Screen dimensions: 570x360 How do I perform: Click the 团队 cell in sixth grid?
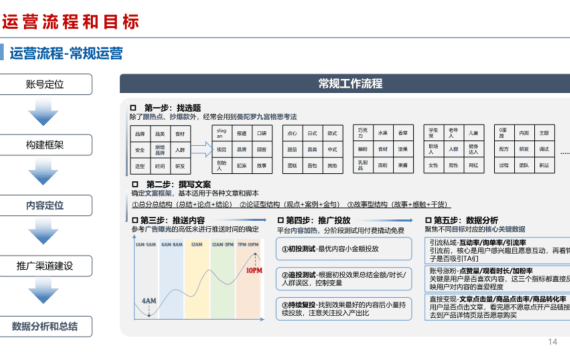(x=524, y=165)
